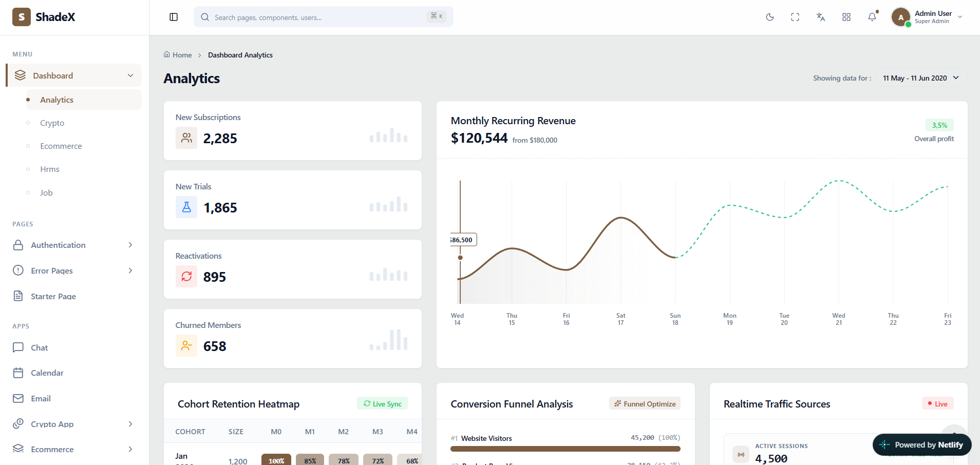Open Starter Page link

pyautogui.click(x=53, y=296)
